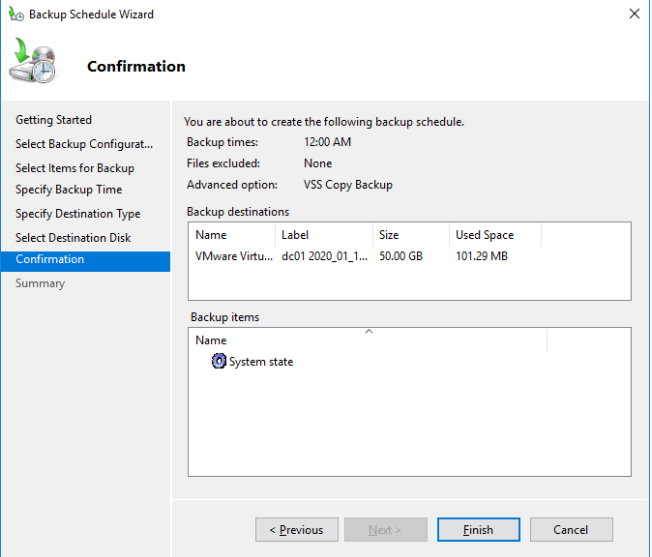The width and height of the screenshot is (652, 557).
Task: Click the large backup disk clock icon
Action: tap(33, 60)
